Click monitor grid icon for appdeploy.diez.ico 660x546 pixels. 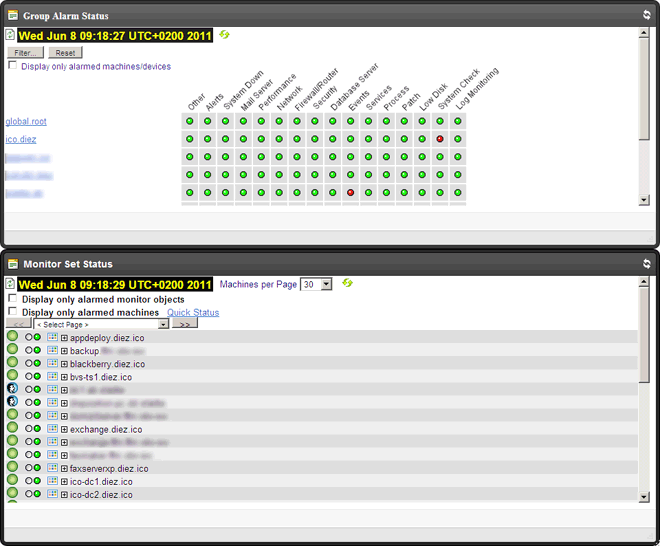coord(52,337)
